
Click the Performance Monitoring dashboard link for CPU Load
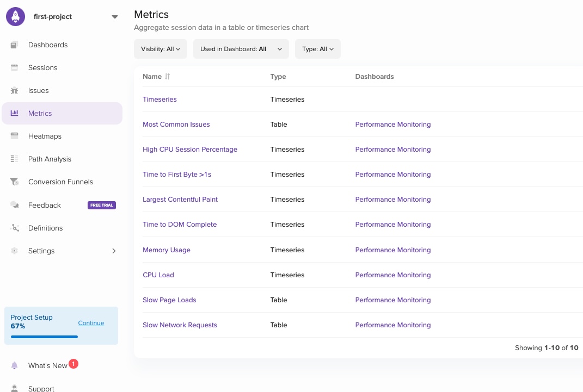pos(393,275)
